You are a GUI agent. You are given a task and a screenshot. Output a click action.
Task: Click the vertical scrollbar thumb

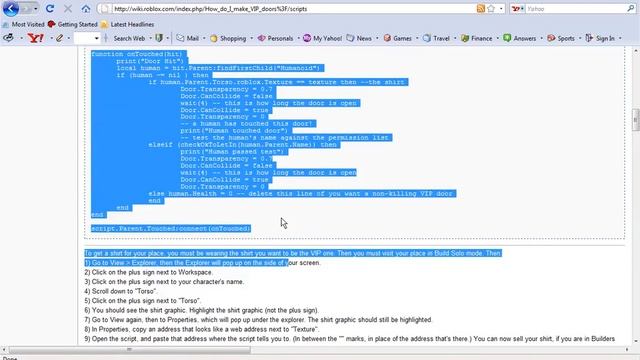point(636,120)
